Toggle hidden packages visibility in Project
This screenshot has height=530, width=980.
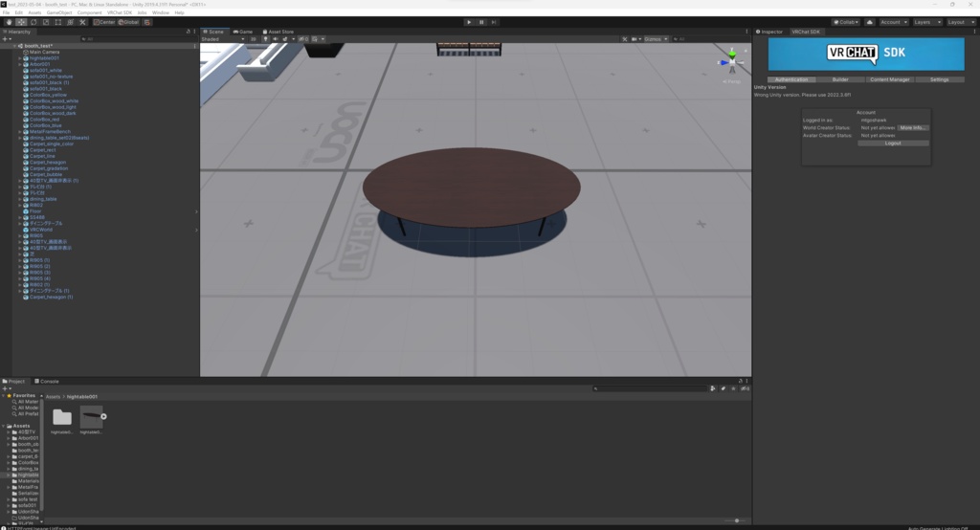(x=745, y=388)
